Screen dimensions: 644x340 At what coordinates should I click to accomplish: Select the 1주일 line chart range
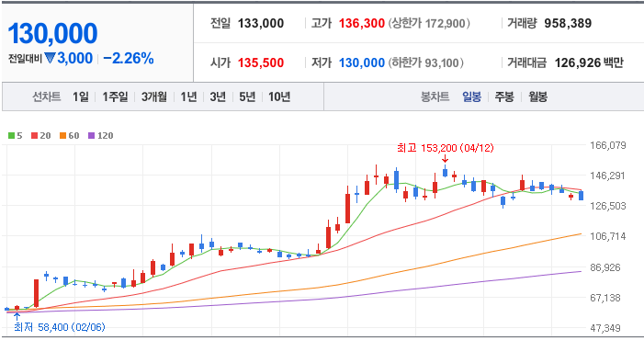tap(115, 96)
